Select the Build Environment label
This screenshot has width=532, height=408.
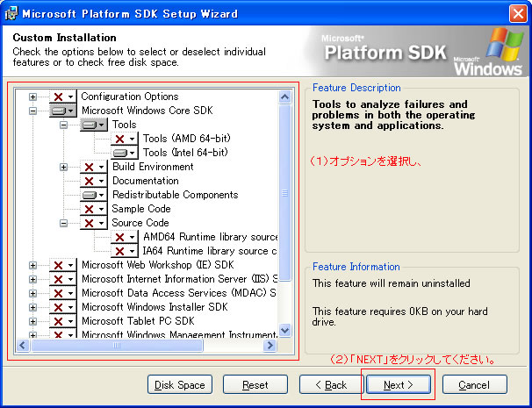click(153, 167)
